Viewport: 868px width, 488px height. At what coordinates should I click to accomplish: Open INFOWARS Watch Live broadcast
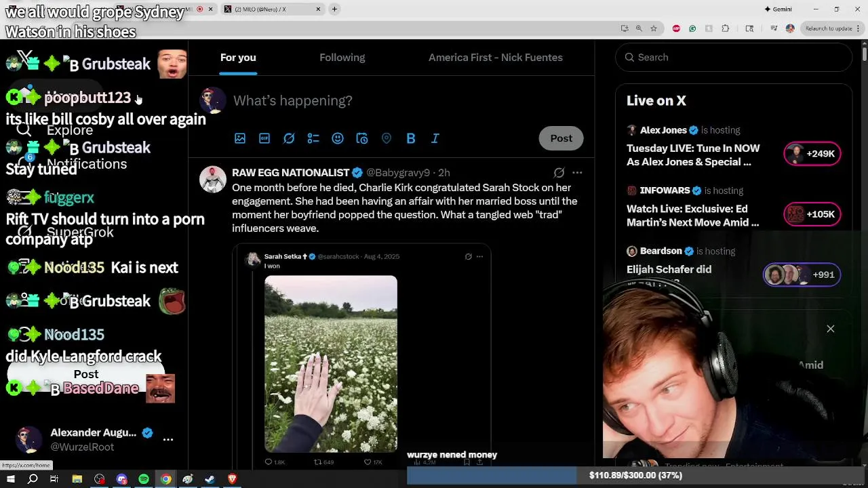point(692,216)
